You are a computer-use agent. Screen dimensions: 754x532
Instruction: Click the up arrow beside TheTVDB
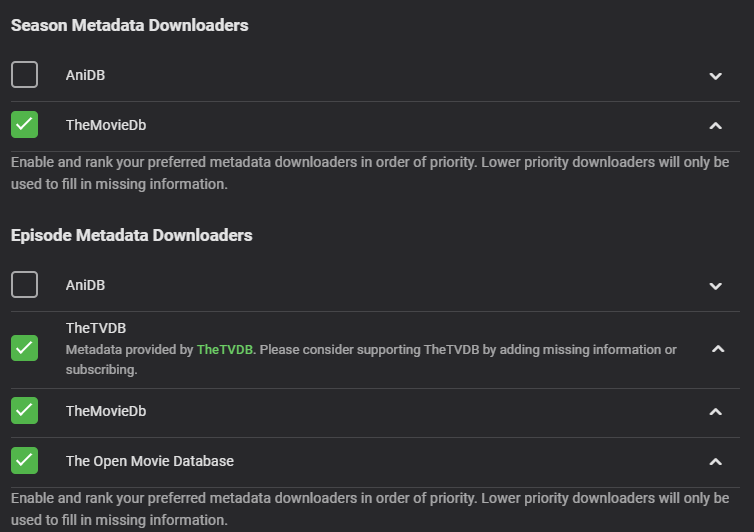point(715,349)
